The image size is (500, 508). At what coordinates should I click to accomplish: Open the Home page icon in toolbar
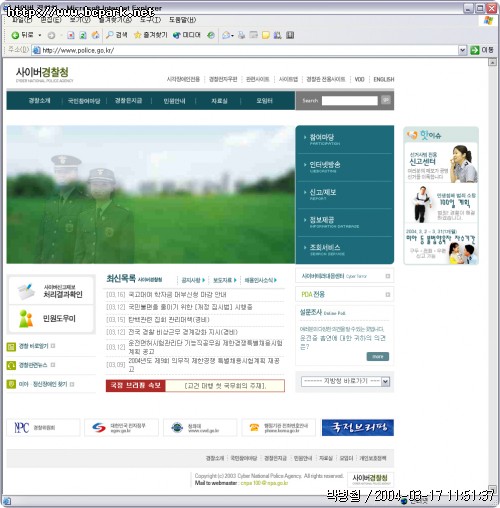(x=96, y=35)
